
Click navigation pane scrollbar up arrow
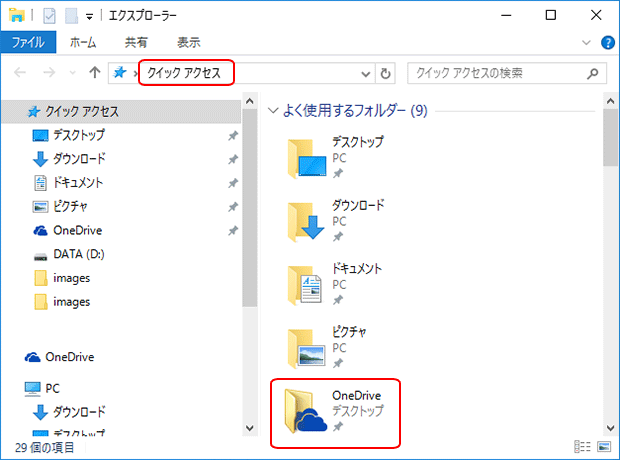pos(250,101)
